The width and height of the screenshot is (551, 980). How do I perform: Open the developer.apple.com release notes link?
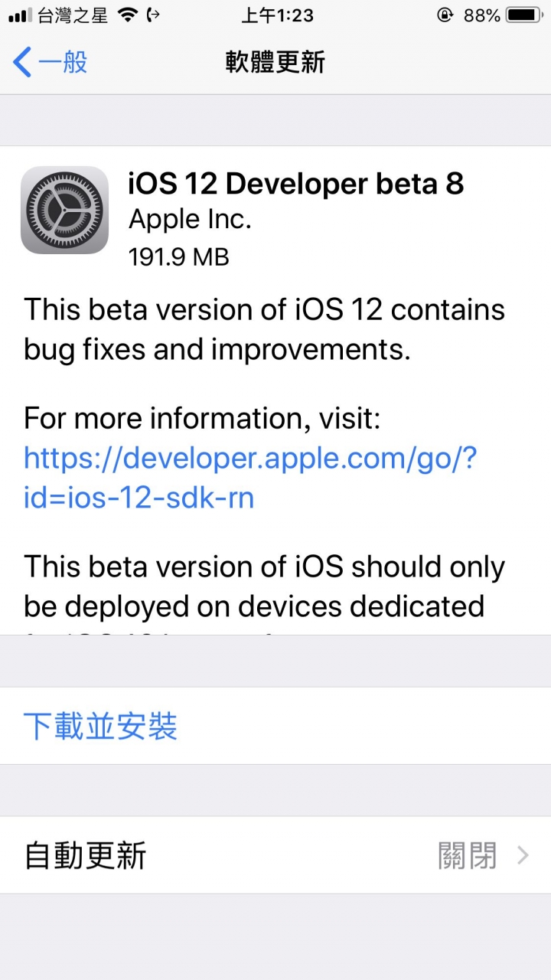point(250,478)
